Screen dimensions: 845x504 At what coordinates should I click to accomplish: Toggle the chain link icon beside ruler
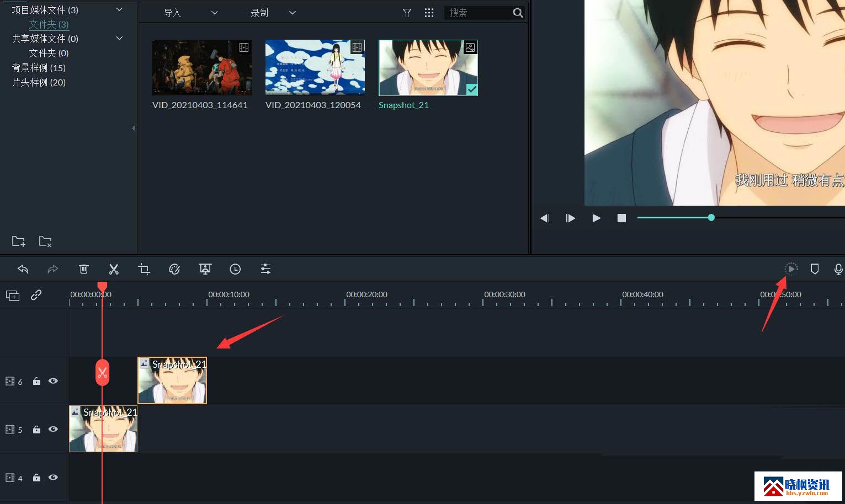point(36,295)
